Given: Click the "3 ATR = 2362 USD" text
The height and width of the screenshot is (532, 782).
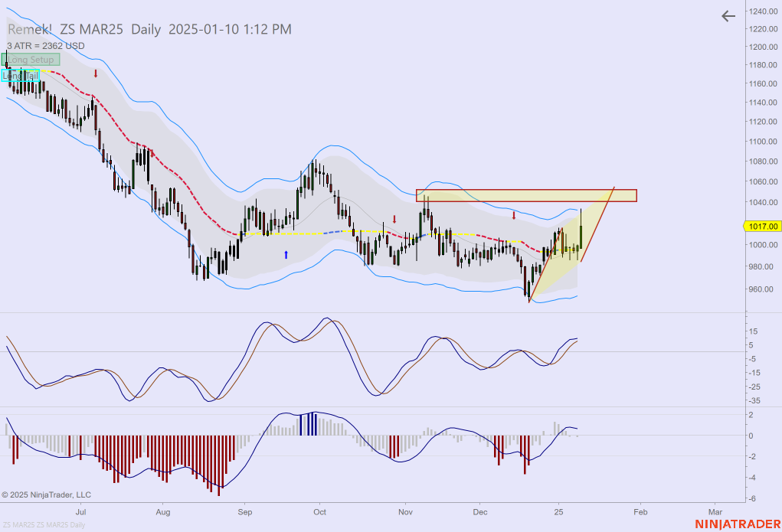Looking at the screenshot, I should point(46,46).
